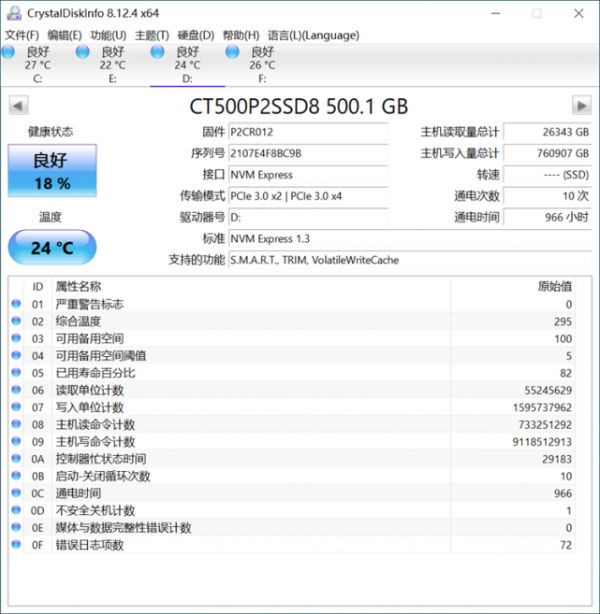Select the E: drive at 22 °C
600x614 pixels.
[x=112, y=65]
